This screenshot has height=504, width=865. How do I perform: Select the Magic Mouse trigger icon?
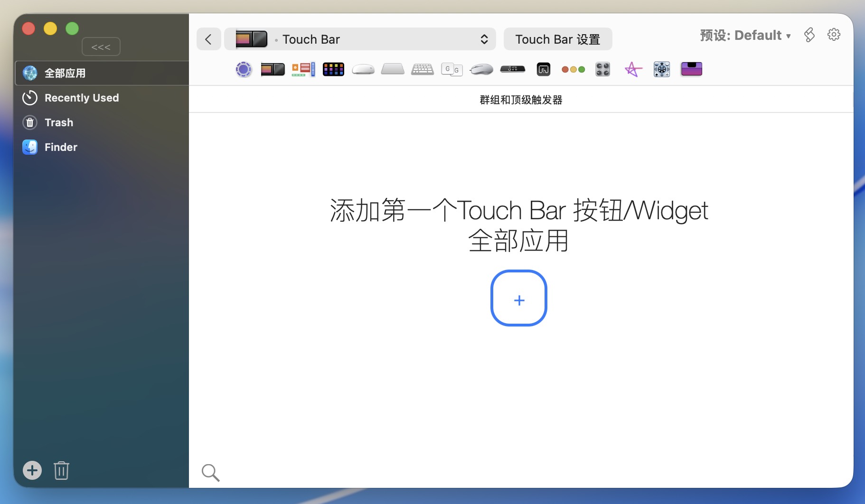tap(363, 70)
